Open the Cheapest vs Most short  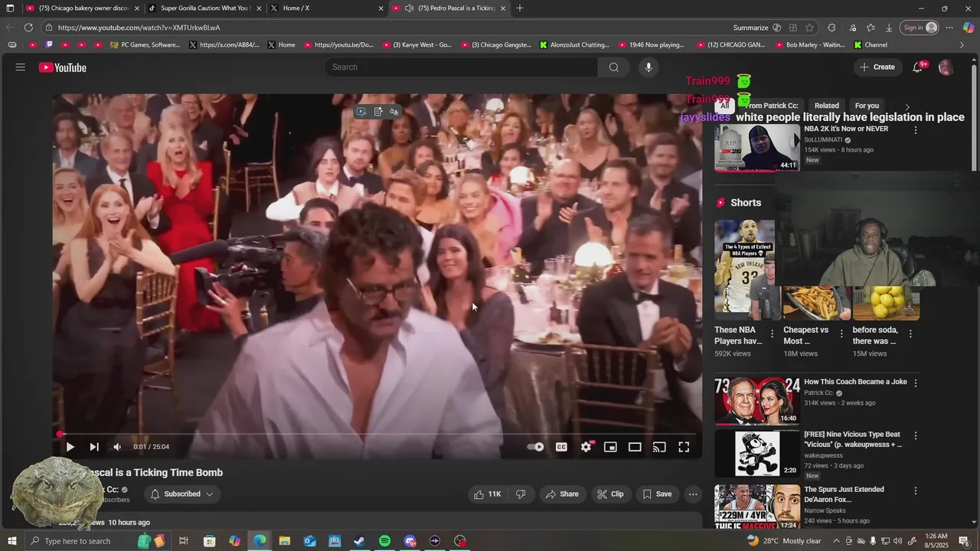(817, 304)
